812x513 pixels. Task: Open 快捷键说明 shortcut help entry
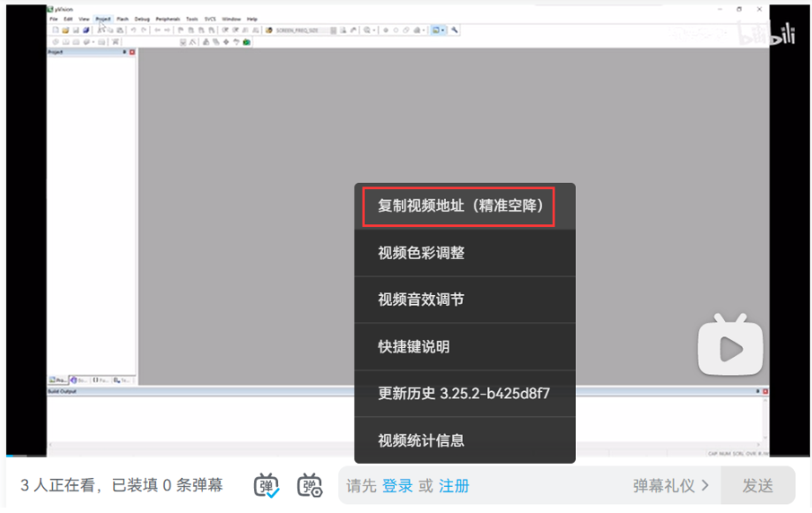(414, 346)
